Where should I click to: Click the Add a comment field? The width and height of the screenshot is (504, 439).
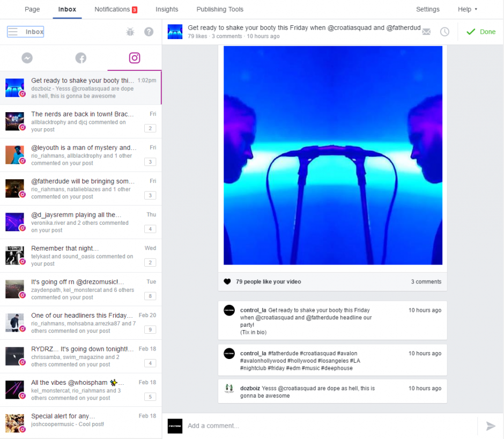point(331,426)
